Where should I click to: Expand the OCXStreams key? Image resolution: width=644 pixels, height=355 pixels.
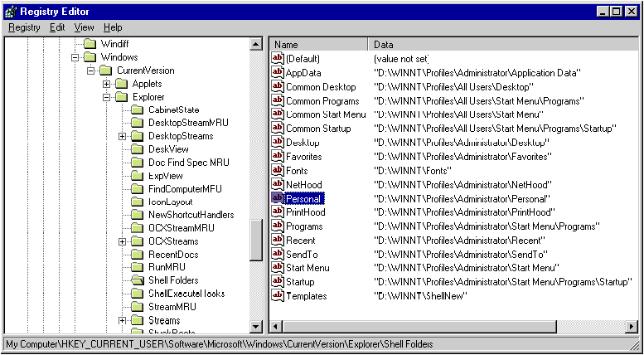tap(122, 241)
